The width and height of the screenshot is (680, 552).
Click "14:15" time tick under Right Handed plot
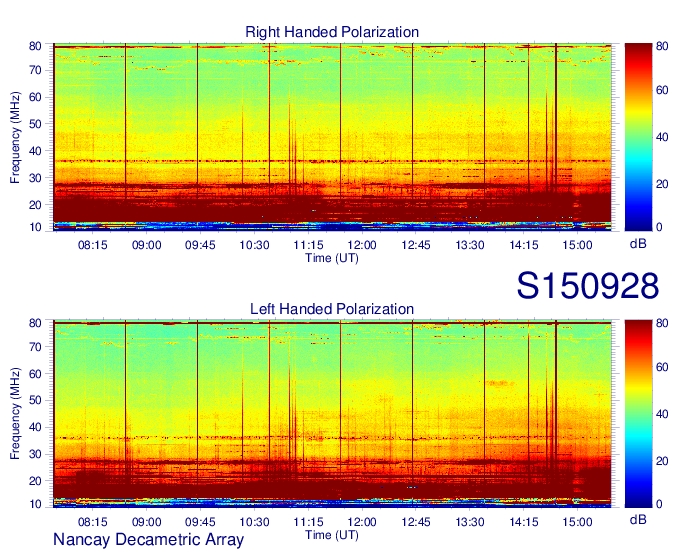pyautogui.click(x=524, y=245)
